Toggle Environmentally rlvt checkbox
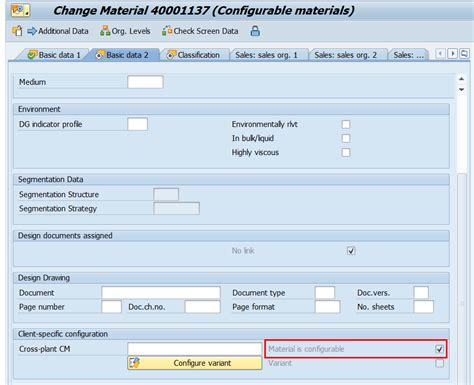This screenshot has width=474, height=385. click(346, 124)
